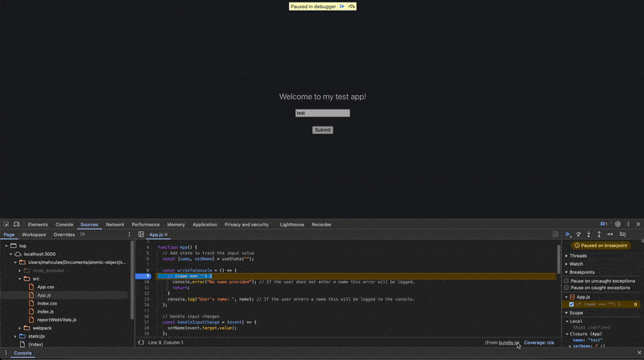Enable Pause on caught exceptions
The width and height of the screenshot is (644, 360).
567,288
